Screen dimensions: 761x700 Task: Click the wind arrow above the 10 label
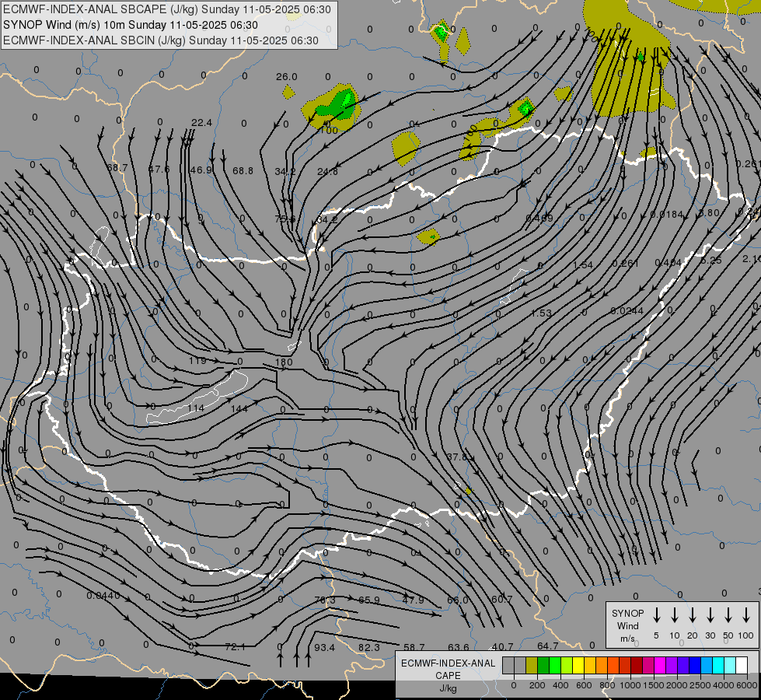pyautogui.click(x=674, y=615)
